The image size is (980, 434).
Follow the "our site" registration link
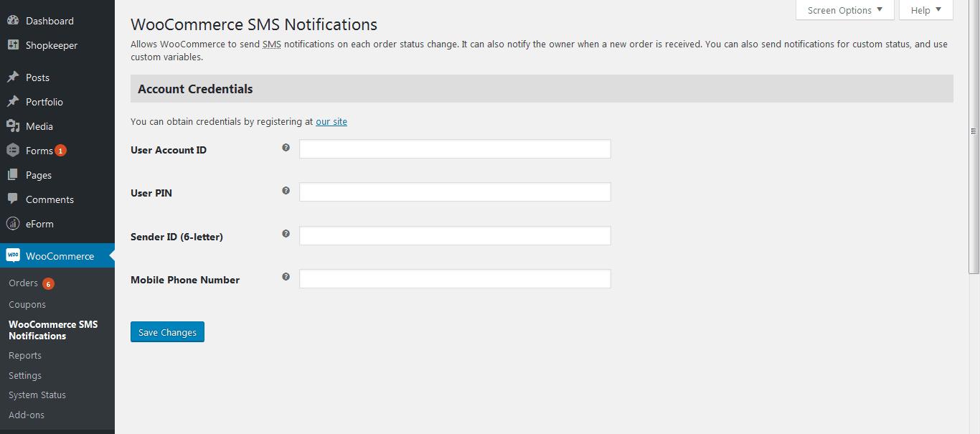coord(331,122)
